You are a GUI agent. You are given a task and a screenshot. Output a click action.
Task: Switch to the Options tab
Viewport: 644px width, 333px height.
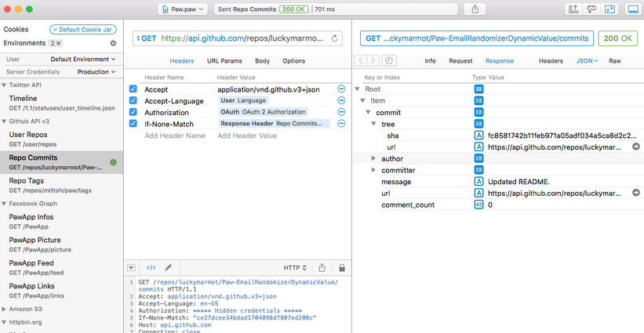(x=293, y=60)
